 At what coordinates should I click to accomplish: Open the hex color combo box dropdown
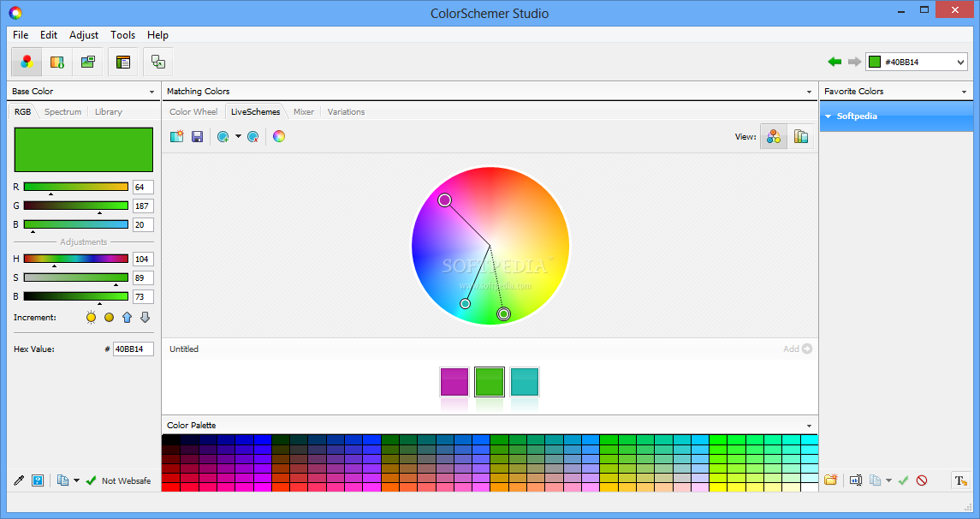(960, 62)
